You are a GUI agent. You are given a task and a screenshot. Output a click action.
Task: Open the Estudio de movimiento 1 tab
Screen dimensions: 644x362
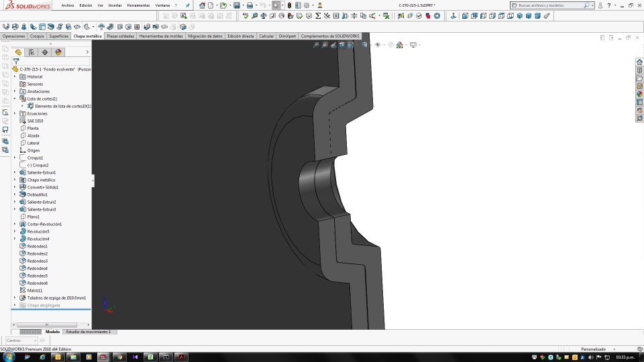[x=88, y=332]
